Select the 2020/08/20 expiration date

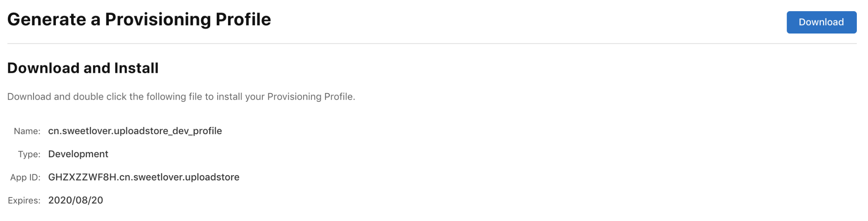point(75,200)
